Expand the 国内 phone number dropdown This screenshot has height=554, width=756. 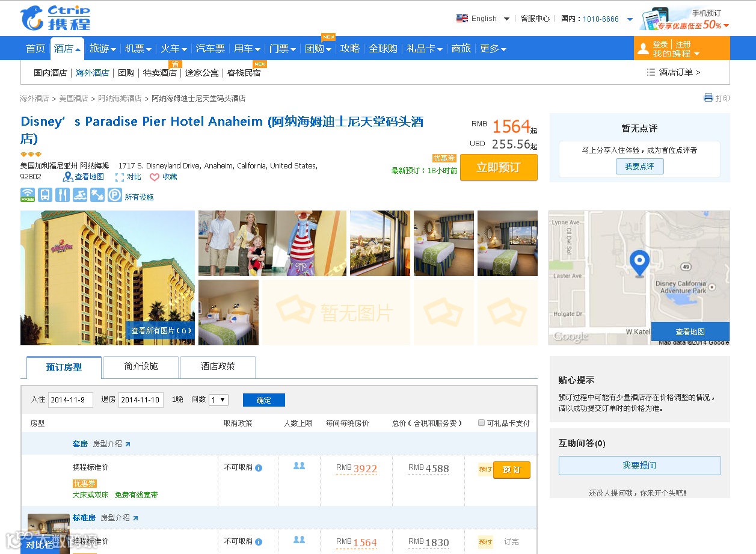630,19
